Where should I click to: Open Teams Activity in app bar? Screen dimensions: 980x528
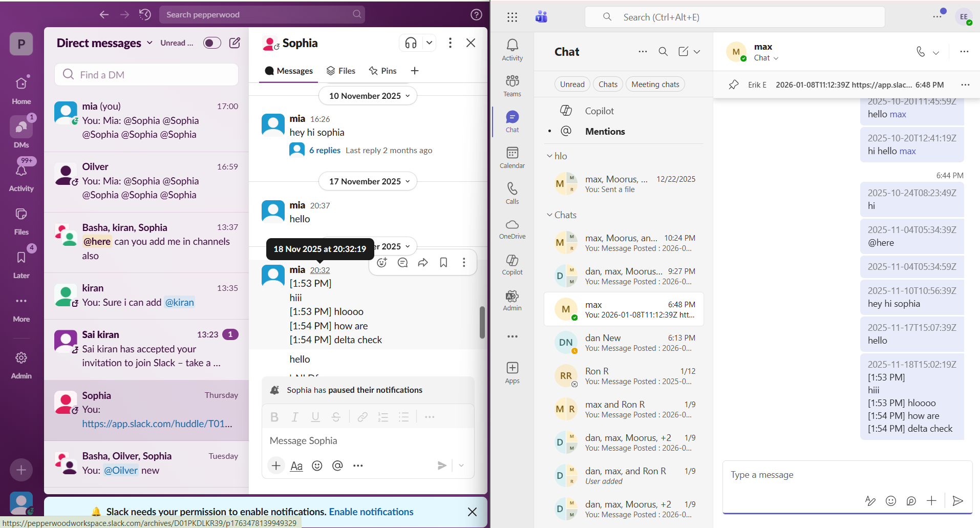click(512, 50)
